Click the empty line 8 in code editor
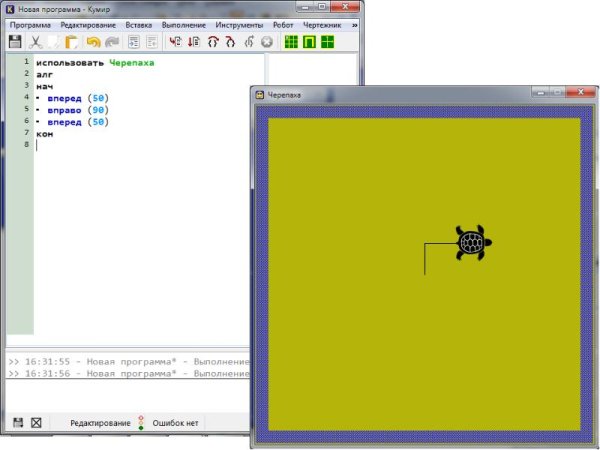This screenshot has width=600, height=450. pos(150,145)
